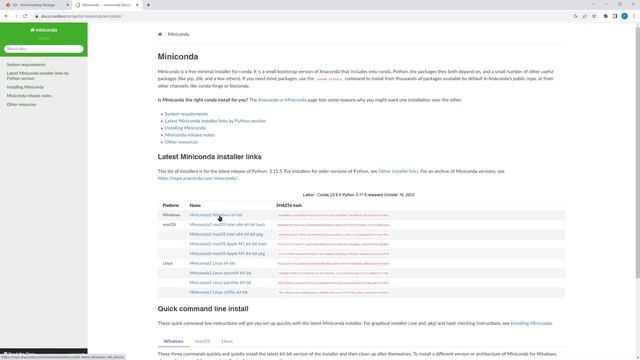This screenshot has width=640, height=360.
Task: Download Miniconda3 Linux-ppc64le 64-bit installer
Action: [x=220, y=282]
